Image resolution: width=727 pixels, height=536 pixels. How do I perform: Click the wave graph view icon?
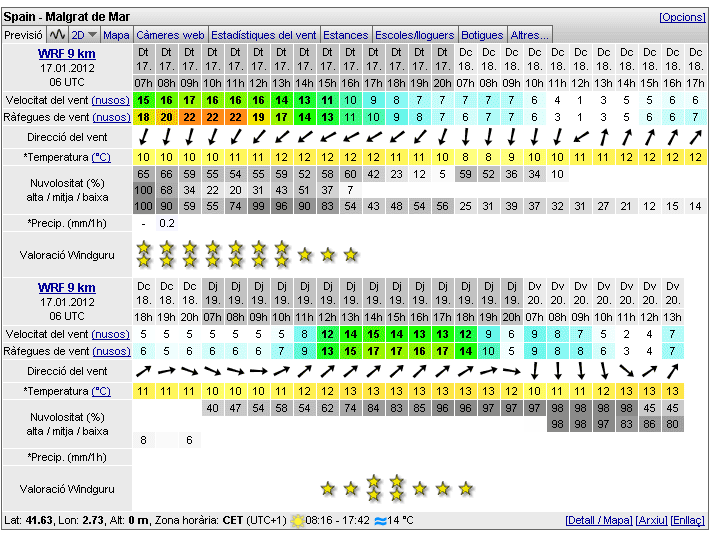[x=56, y=35]
